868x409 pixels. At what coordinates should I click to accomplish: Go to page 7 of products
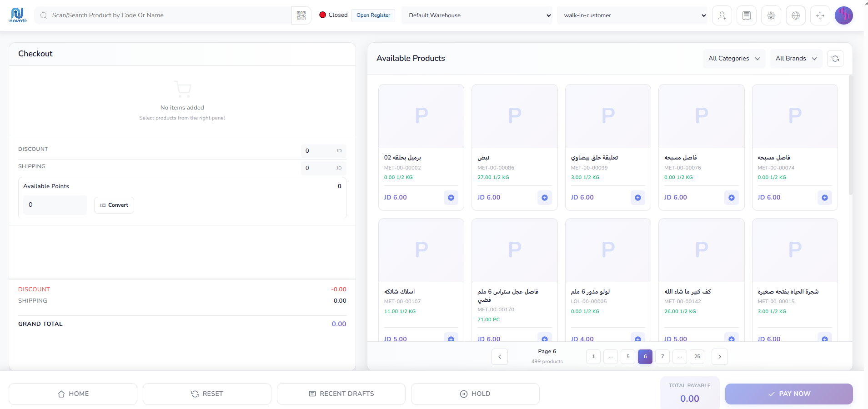point(662,357)
